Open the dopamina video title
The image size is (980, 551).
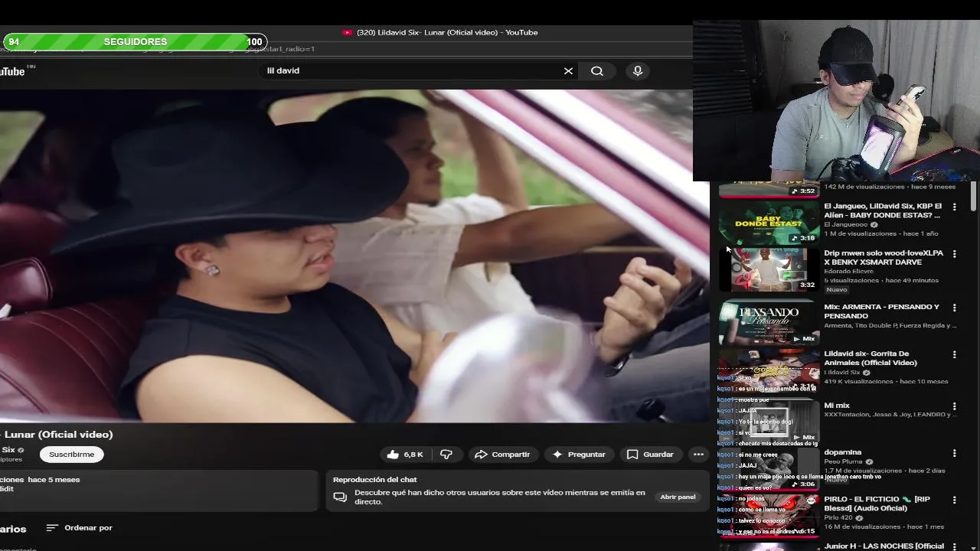point(842,452)
